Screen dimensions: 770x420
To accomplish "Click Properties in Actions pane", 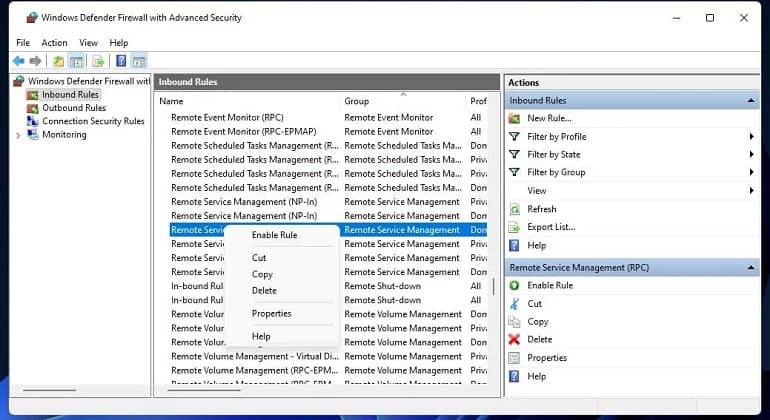I will (x=547, y=358).
